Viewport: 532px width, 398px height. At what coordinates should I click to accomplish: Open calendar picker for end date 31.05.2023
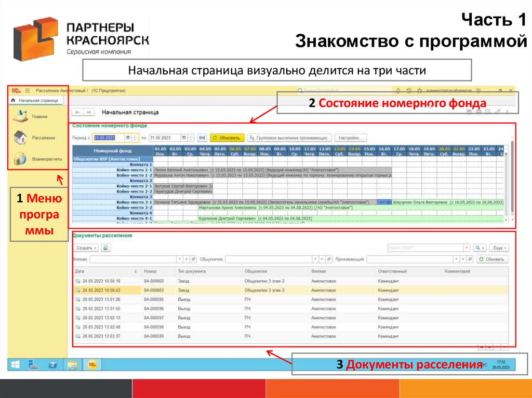(x=184, y=138)
